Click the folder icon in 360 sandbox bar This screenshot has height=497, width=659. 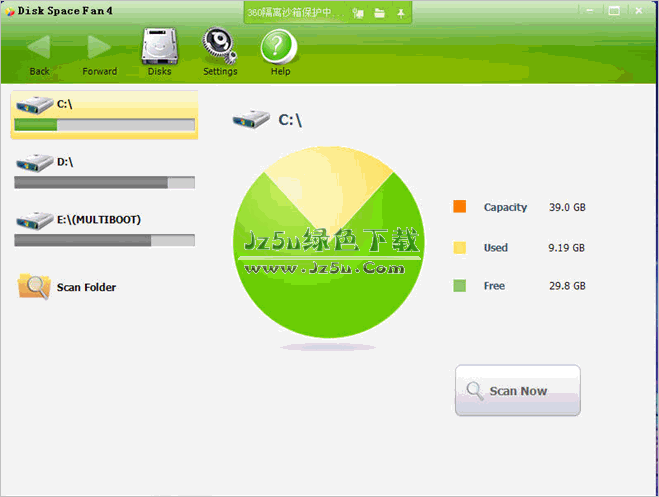380,13
